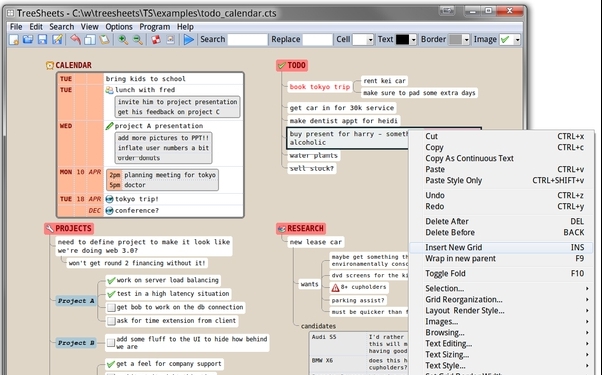Choose Toggle Fold in context menu
The width and height of the screenshot is (604, 375).
(x=501, y=274)
